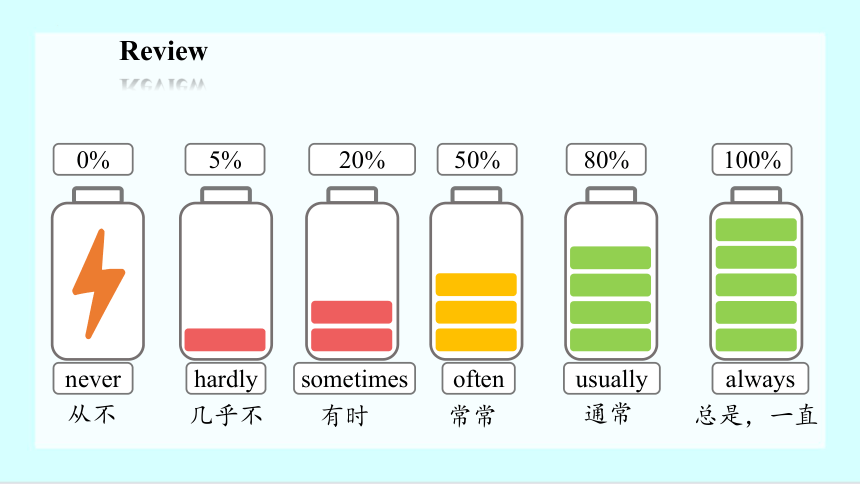Click the fully charged green battery
The width and height of the screenshot is (860, 484).
pos(756,273)
